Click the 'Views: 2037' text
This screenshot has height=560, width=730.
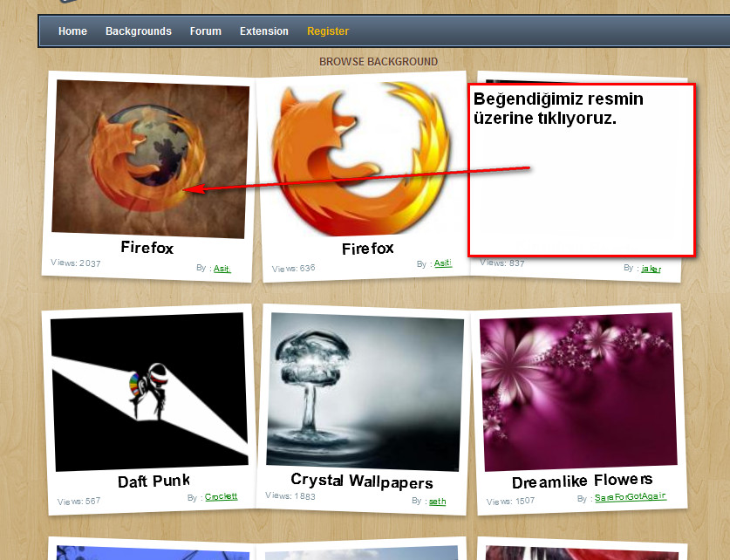(x=76, y=263)
